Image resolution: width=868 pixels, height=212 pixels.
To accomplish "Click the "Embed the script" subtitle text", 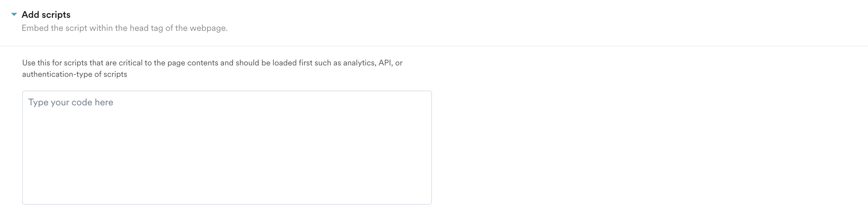I will (x=124, y=28).
